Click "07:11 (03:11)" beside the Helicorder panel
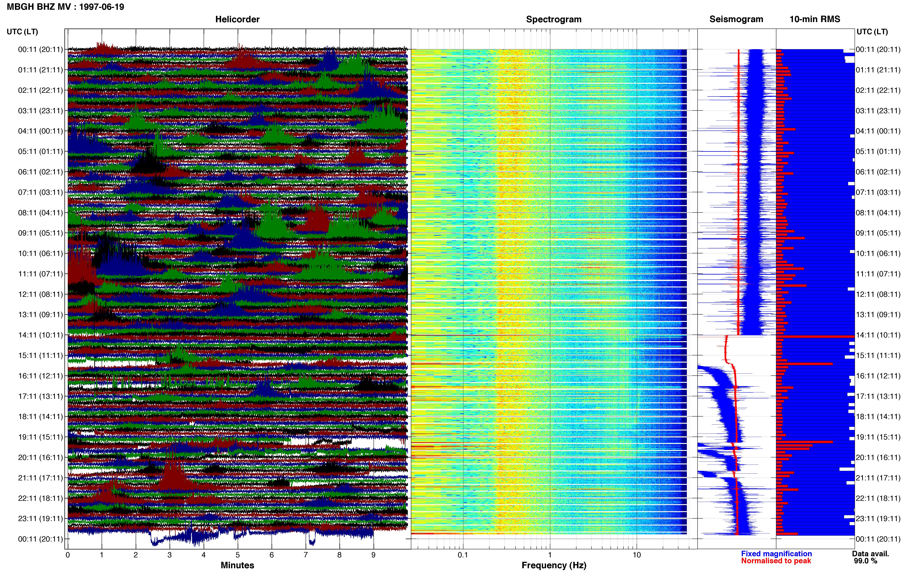Image resolution: width=924 pixels, height=578 pixels. (41, 192)
